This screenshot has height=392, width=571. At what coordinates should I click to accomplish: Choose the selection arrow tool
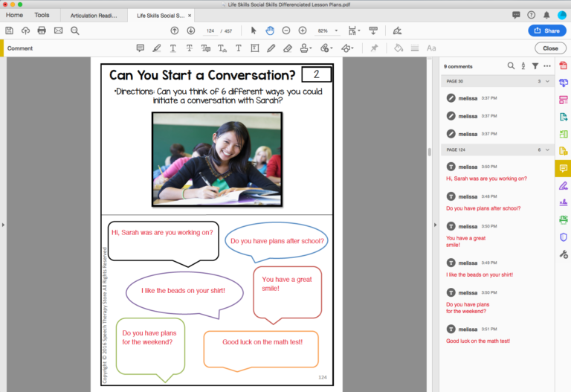[x=254, y=30]
